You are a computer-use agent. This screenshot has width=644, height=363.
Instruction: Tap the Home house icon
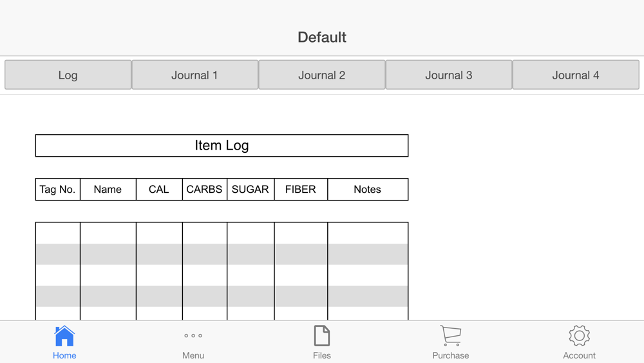[x=64, y=337]
